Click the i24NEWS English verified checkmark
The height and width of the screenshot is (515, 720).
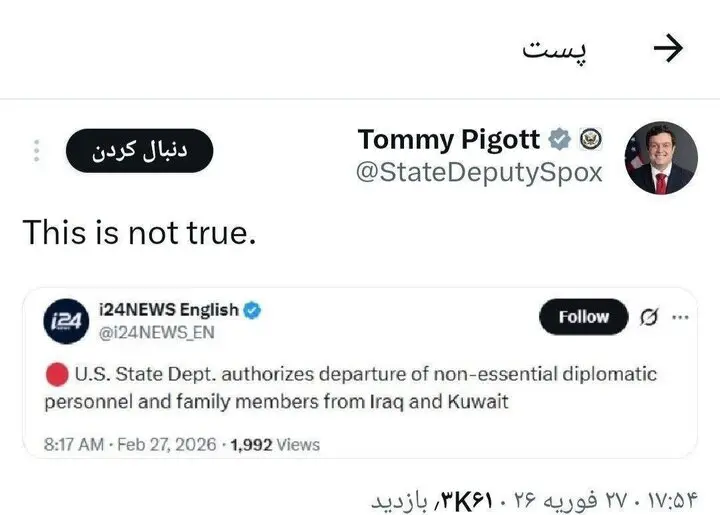click(253, 310)
